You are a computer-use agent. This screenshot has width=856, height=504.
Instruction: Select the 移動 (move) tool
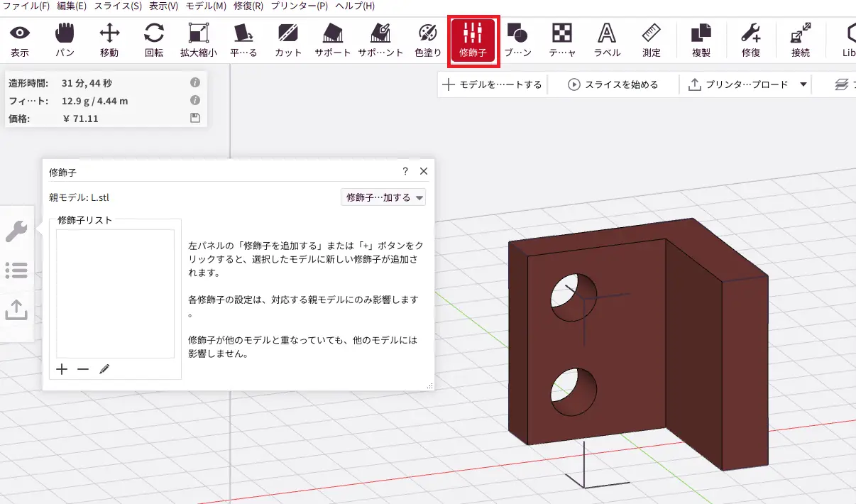(x=109, y=39)
